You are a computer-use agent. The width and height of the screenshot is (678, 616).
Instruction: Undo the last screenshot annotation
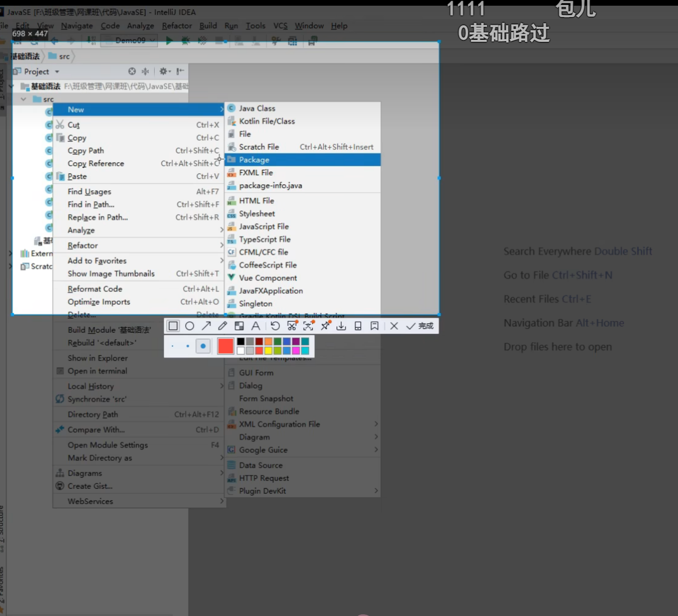[275, 326]
